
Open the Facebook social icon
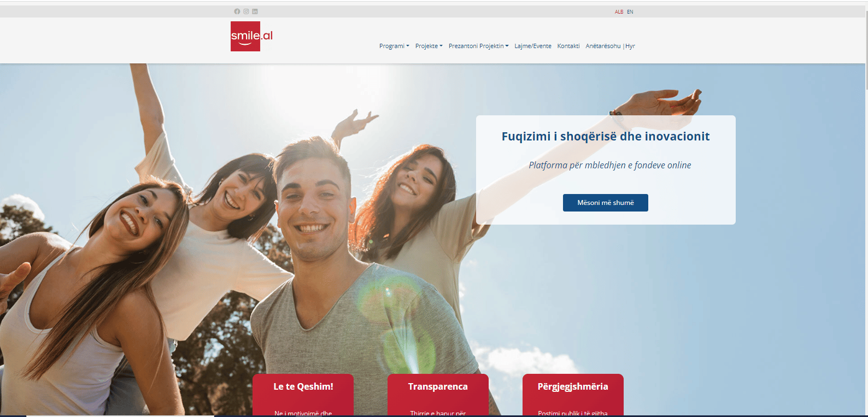(x=237, y=11)
